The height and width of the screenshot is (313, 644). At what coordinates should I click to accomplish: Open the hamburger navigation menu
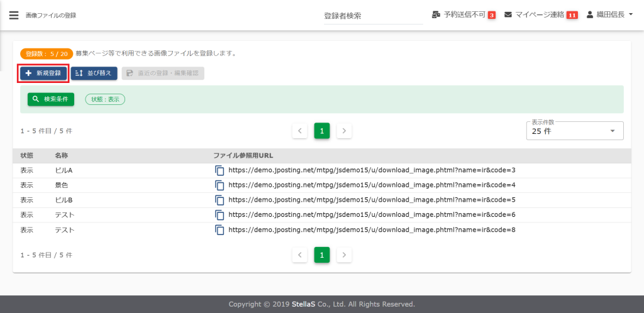pyautogui.click(x=14, y=15)
